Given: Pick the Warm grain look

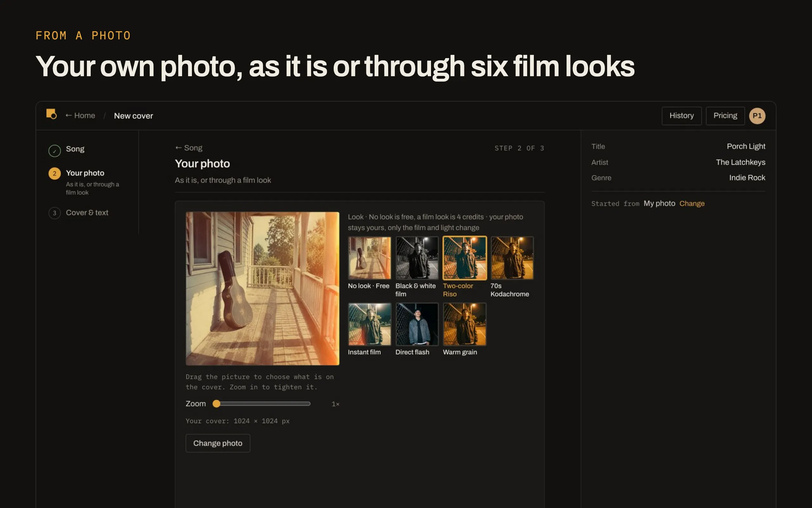Looking at the screenshot, I should tap(465, 324).
